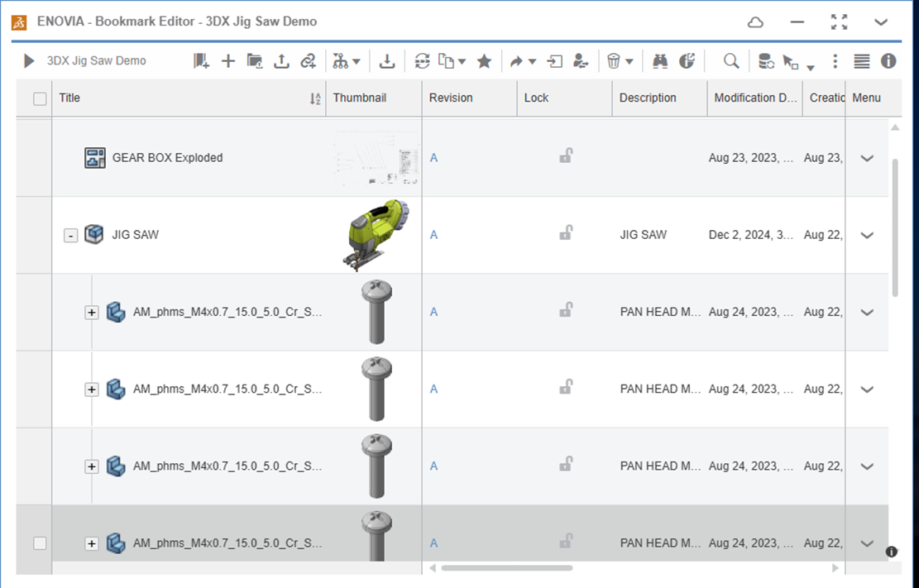This screenshot has width=919, height=588.
Task: Click the play triangle beside 3DX Jig Saw Demo
Action: tap(29, 61)
